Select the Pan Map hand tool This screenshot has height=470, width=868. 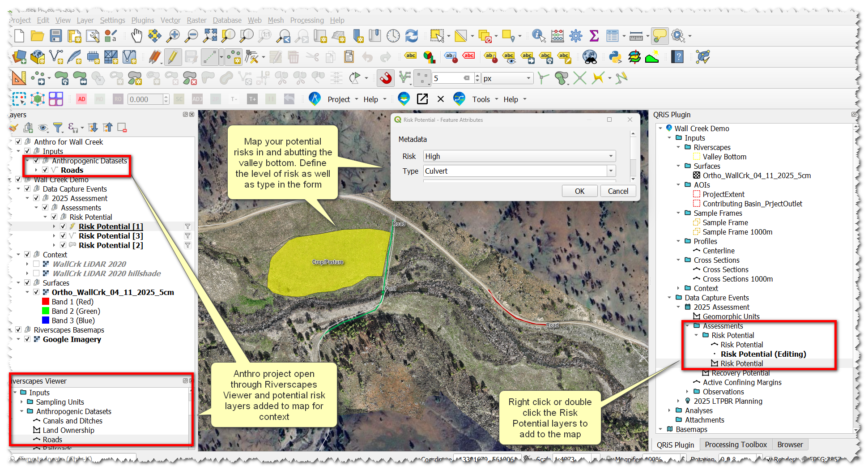(x=136, y=36)
